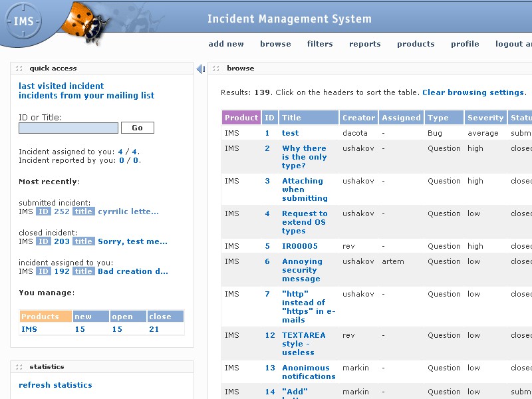Sort table by Product header
The image size is (532, 399).
pos(241,118)
